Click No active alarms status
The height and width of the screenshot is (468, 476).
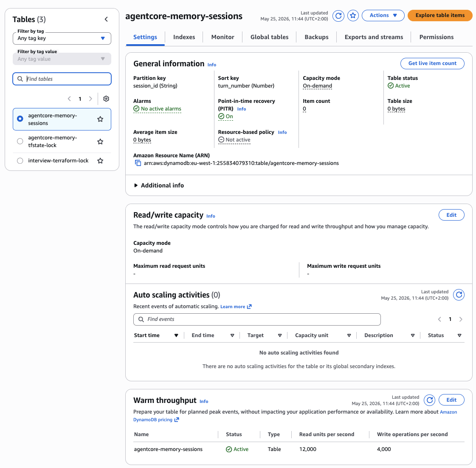[x=157, y=109]
